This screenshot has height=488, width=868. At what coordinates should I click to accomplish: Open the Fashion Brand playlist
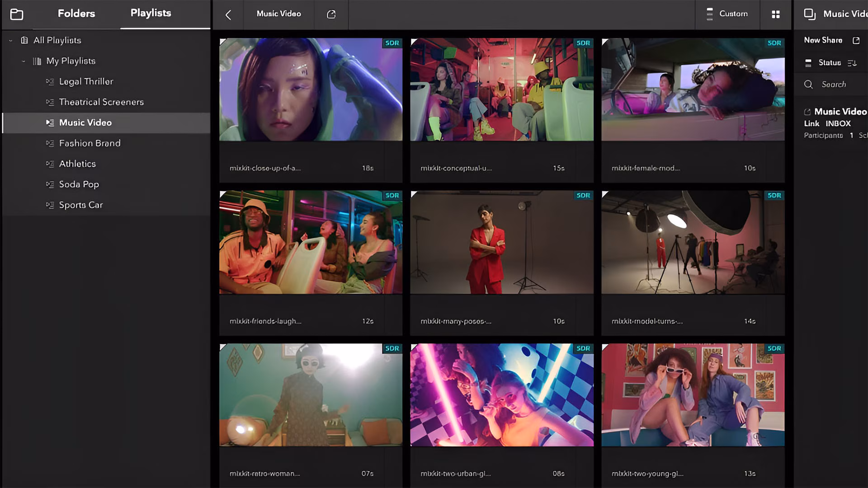(x=90, y=143)
